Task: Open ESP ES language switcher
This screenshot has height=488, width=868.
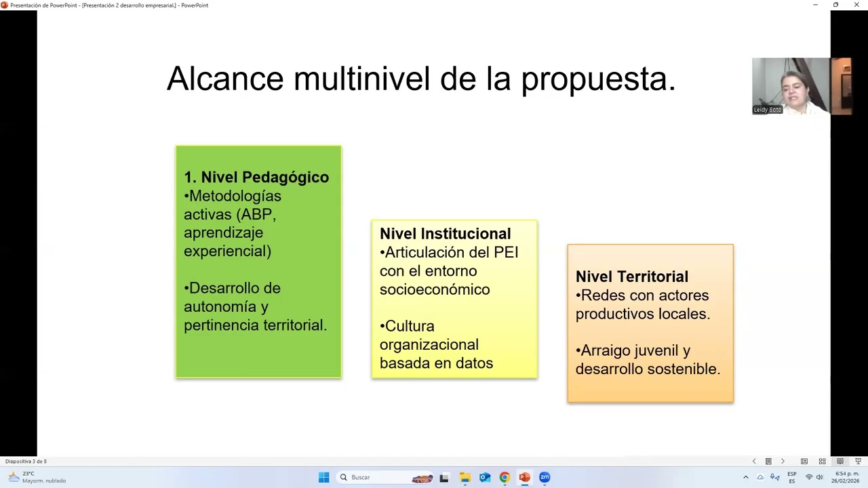Action: [791, 477]
